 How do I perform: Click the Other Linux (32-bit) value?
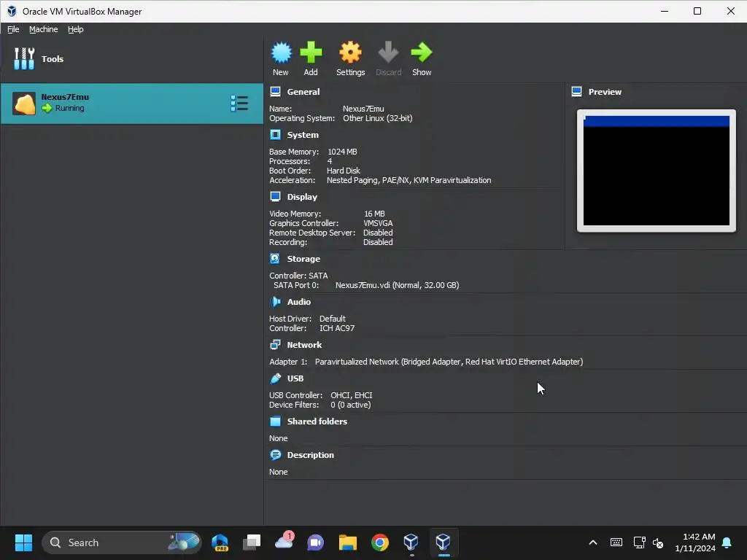[x=377, y=118]
